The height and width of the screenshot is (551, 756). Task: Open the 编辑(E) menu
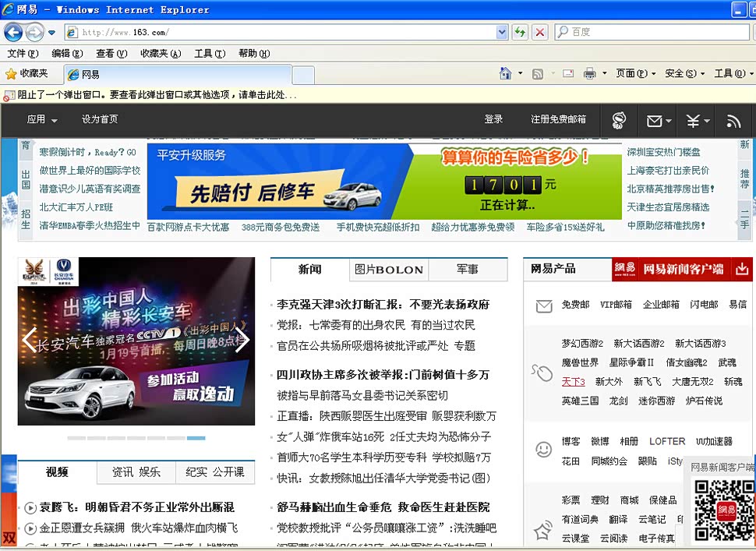67,54
